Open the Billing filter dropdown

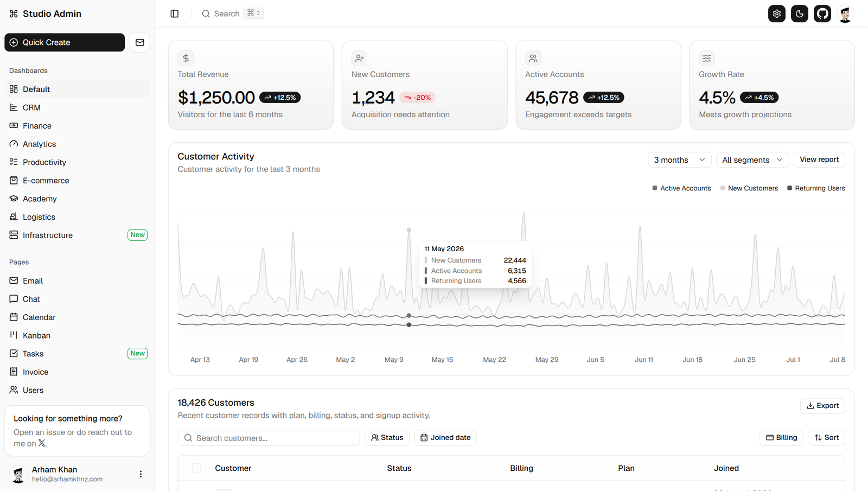[x=782, y=438]
